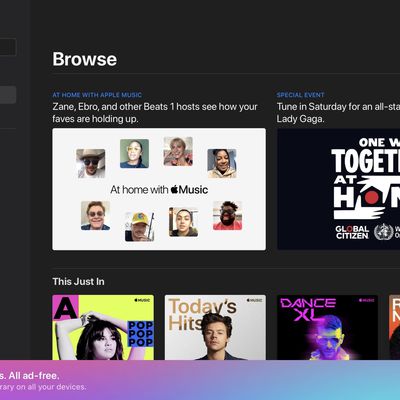Open the At home with Apple Music banner

pyautogui.click(x=159, y=189)
